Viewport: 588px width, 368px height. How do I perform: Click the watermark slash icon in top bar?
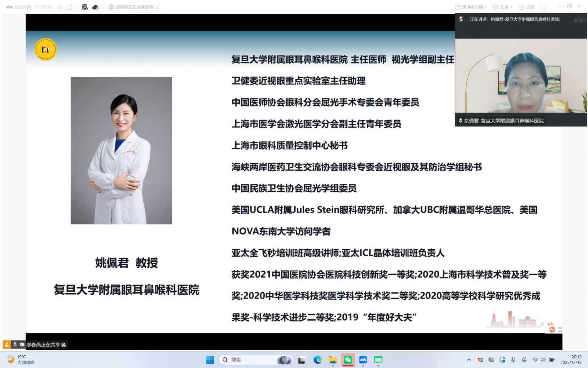85,7
